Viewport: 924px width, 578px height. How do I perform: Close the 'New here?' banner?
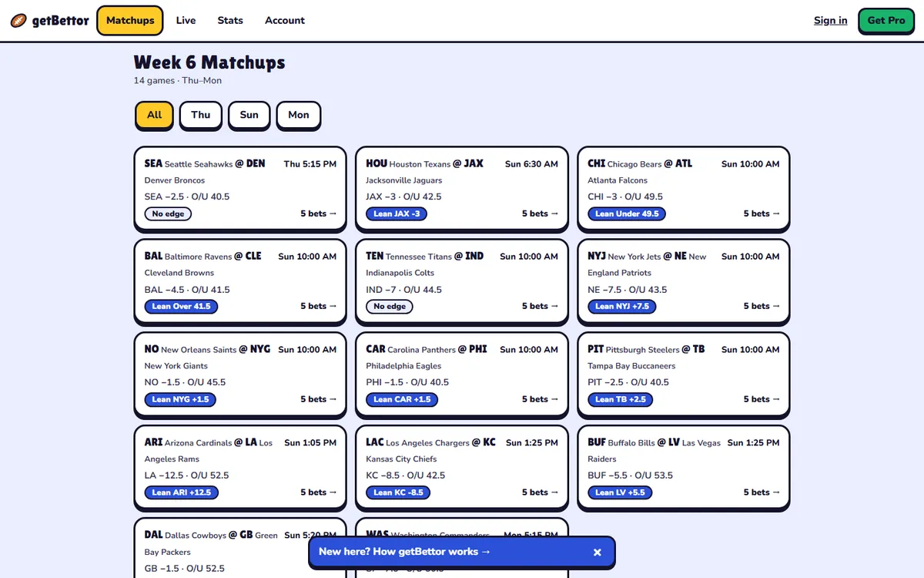pyautogui.click(x=597, y=552)
